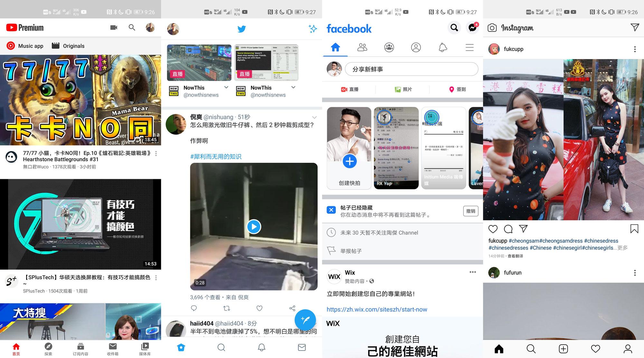Tap YouTube camera icon top bar
644x358 pixels.
click(113, 27)
